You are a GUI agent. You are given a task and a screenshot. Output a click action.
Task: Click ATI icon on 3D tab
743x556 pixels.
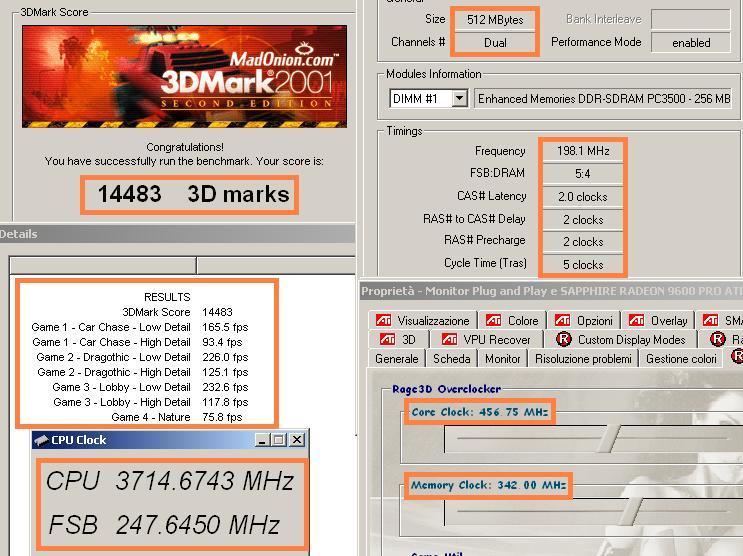pos(387,339)
